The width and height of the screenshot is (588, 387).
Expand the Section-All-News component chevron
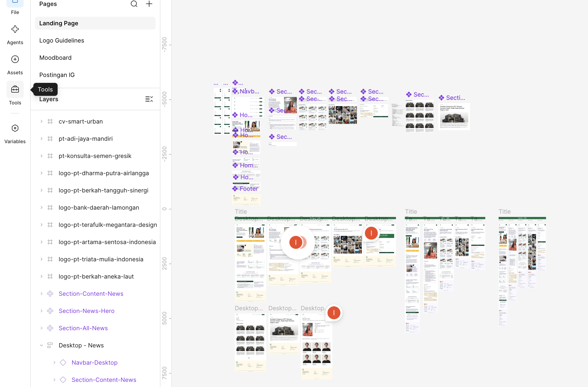click(x=41, y=328)
